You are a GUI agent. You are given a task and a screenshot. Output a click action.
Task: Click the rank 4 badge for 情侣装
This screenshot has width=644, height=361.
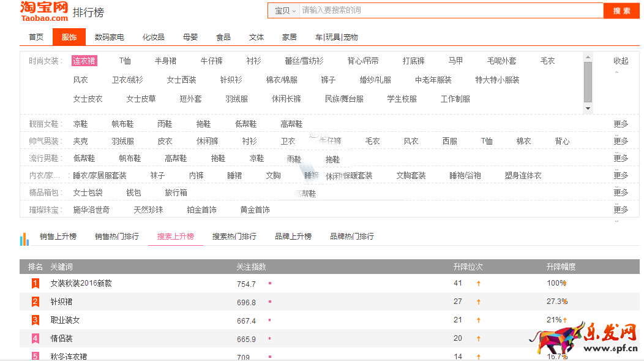(36, 338)
